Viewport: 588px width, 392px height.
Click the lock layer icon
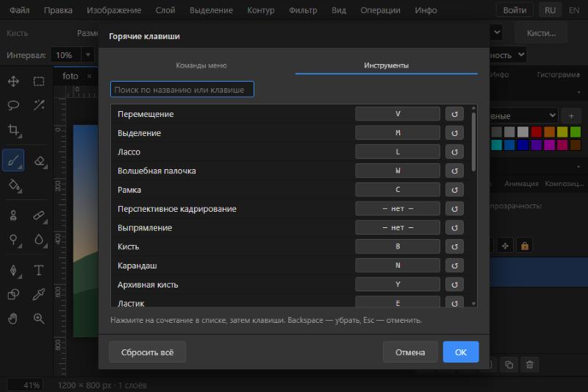click(x=525, y=246)
